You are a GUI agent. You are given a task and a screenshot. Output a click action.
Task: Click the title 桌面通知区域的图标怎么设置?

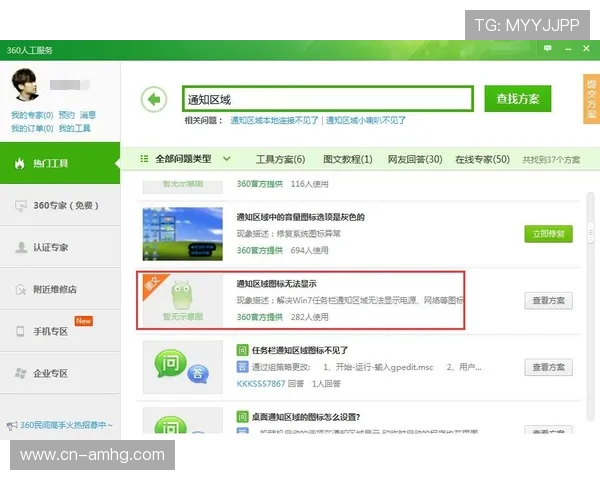pos(306,417)
